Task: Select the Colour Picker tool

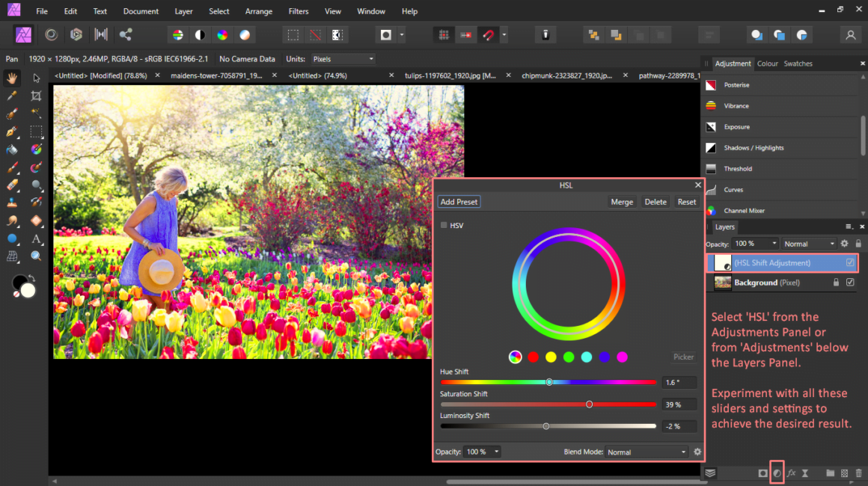Action: click(x=12, y=96)
